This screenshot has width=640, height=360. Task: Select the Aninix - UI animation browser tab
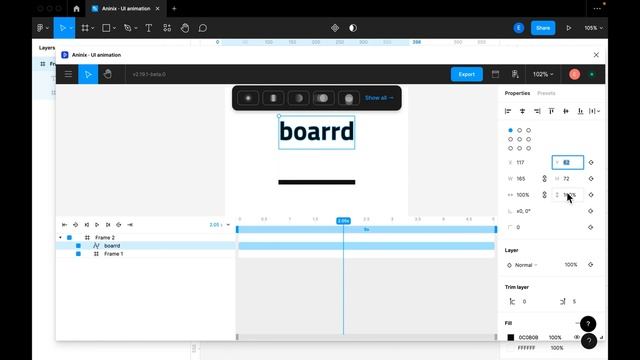tap(125, 9)
